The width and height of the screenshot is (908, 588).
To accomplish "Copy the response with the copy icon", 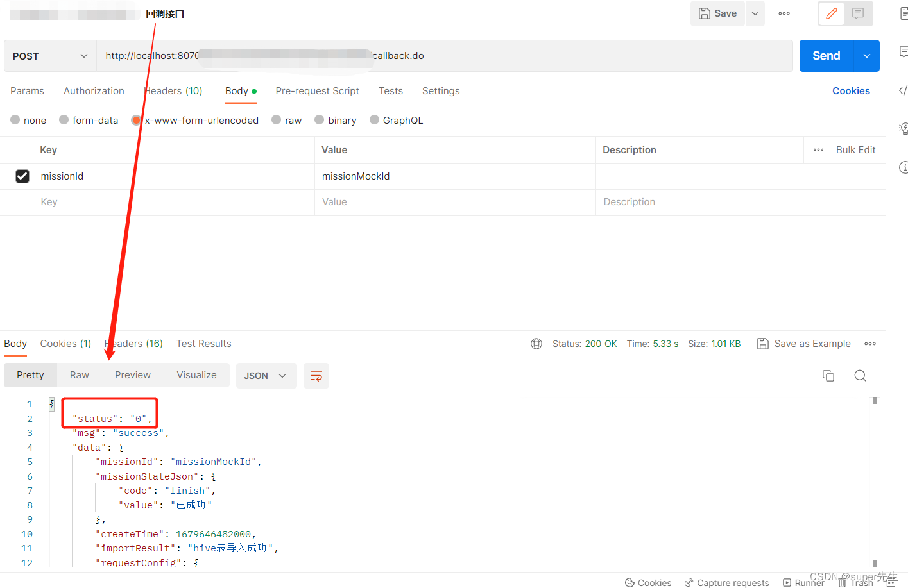I will (828, 376).
